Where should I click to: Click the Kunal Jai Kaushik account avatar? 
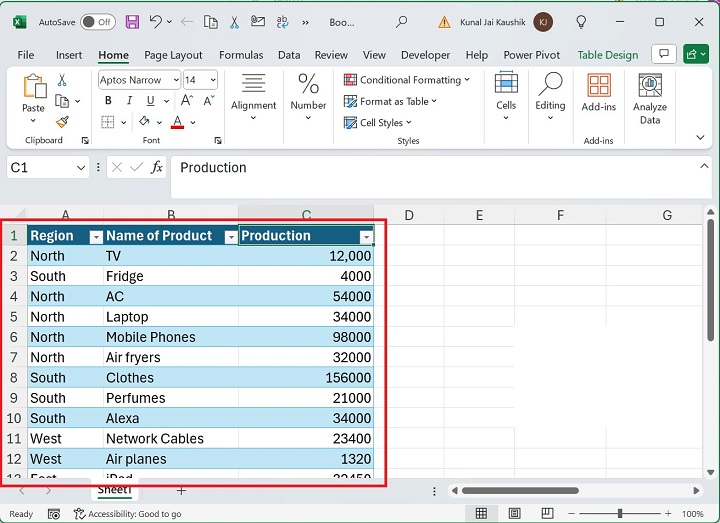(x=543, y=22)
